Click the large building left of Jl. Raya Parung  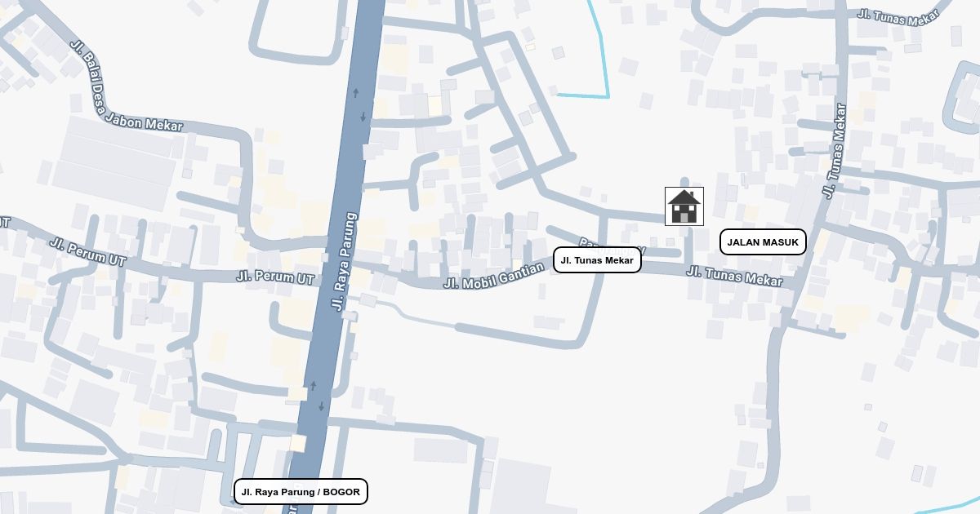click(116, 163)
